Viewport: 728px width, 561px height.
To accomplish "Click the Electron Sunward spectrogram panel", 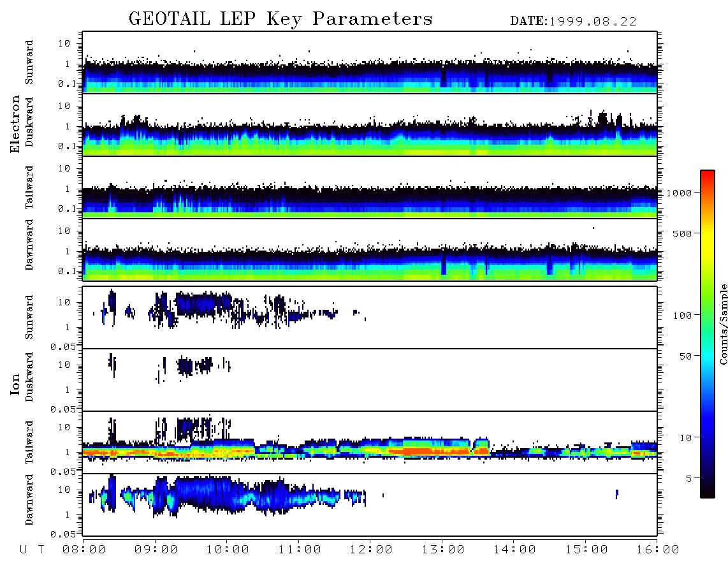I will (370, 62).
